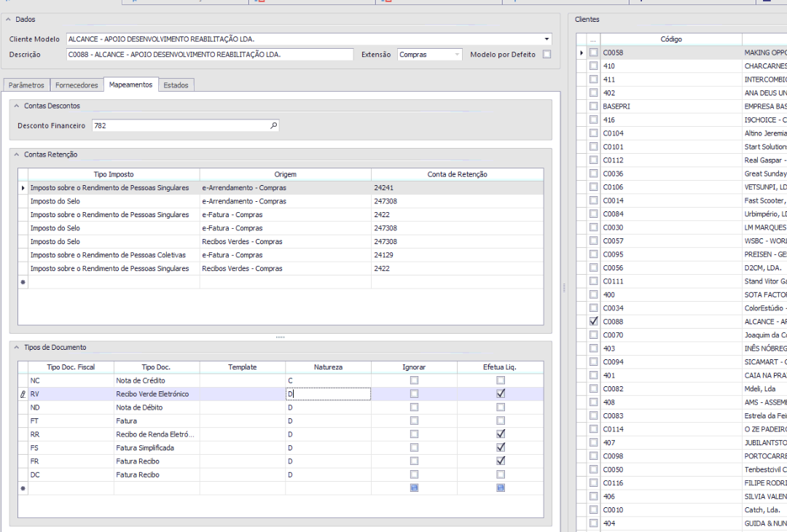Click the magnifier in Desconto Financeiro field

click(x=273, y=126)
